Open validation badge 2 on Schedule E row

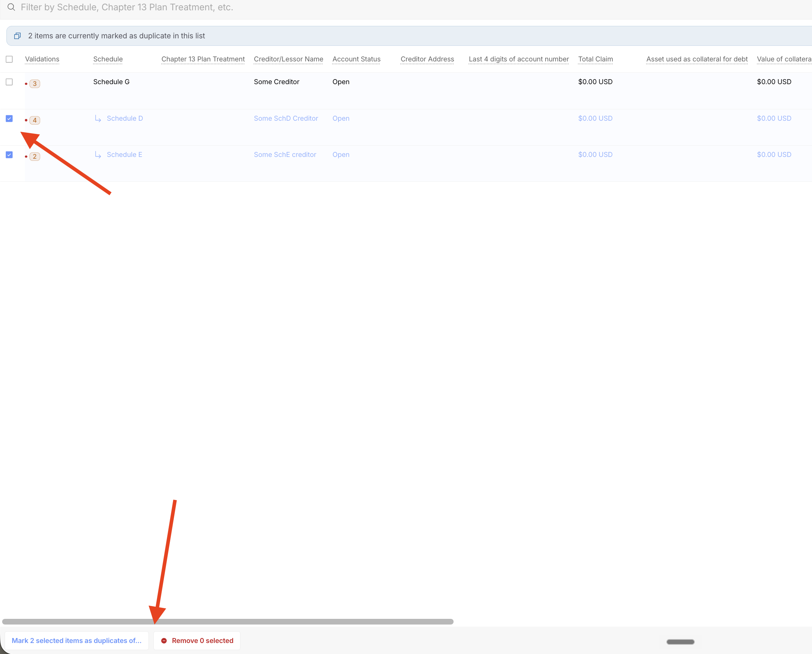point(35,156)
